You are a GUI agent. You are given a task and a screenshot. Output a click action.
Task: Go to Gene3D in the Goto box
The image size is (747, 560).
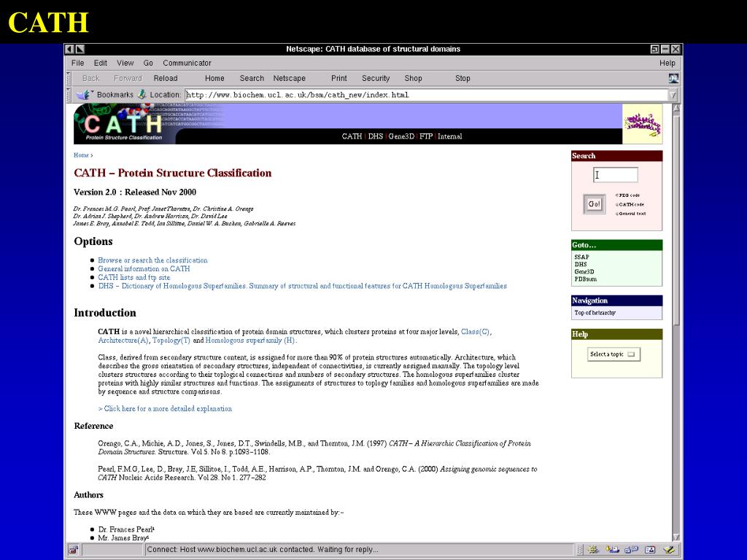tap(584, 272)
